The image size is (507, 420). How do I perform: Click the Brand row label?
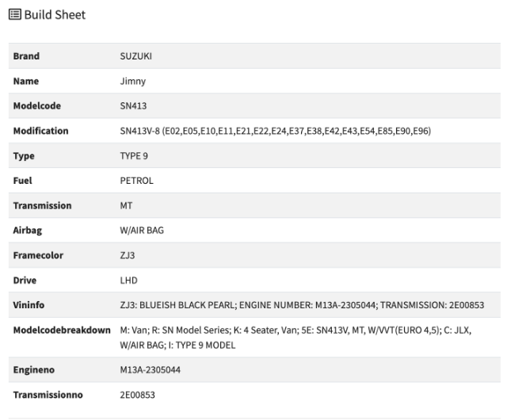tap(26, 56)
